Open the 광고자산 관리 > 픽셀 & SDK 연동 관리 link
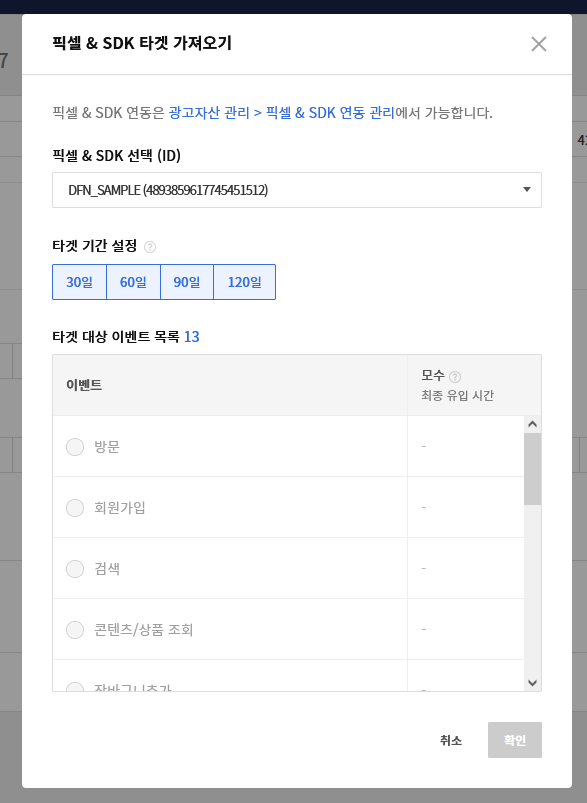The width and height of the screenshot is (587, 803). coord(282,113)
